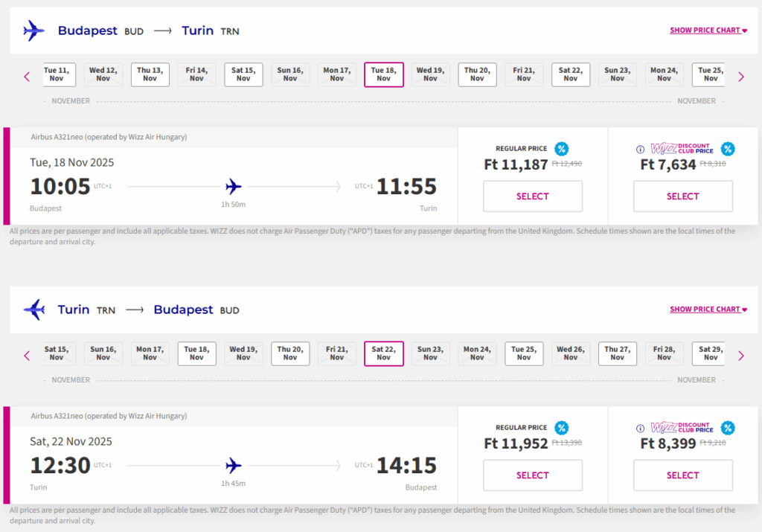
Task: Select regular price Ft 11,952 return fare
Action: pos(532,475)
